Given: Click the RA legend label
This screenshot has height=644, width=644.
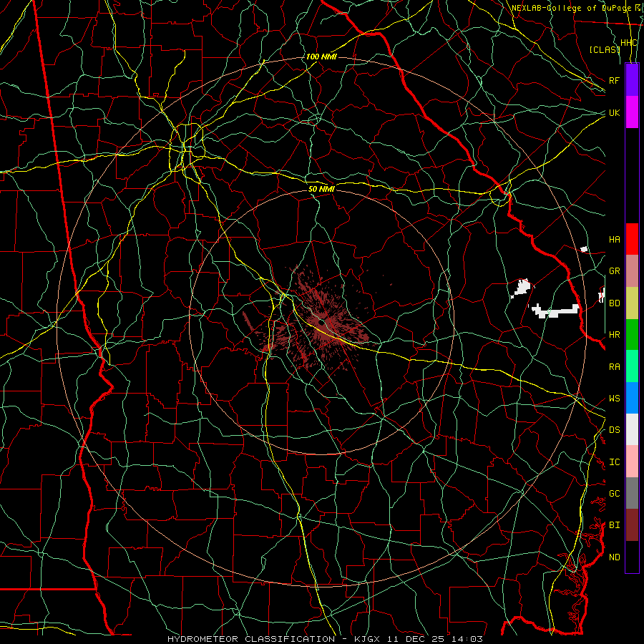Looking at the screenshot, I should pyautogui.click(x=614, y=366).
